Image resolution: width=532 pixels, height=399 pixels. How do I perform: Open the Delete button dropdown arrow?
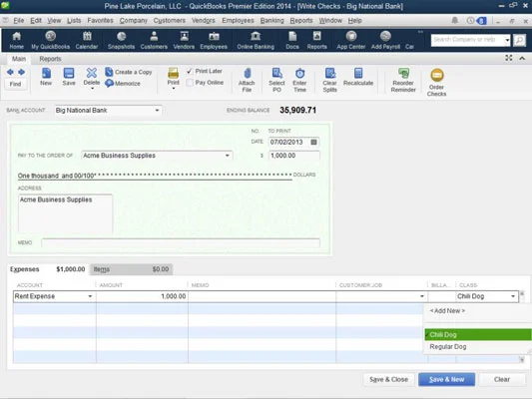[92, 89]
